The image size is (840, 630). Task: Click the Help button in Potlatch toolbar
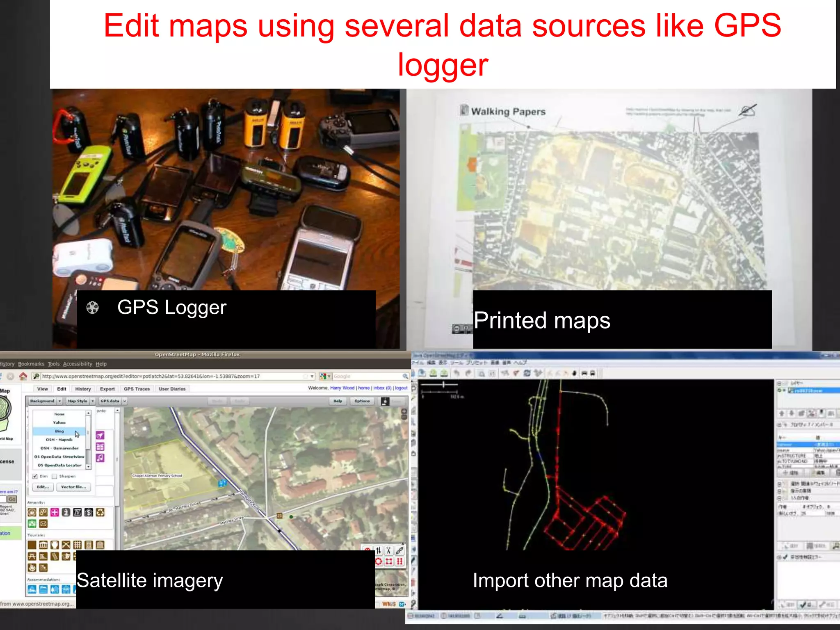click(x=338, y=401)
